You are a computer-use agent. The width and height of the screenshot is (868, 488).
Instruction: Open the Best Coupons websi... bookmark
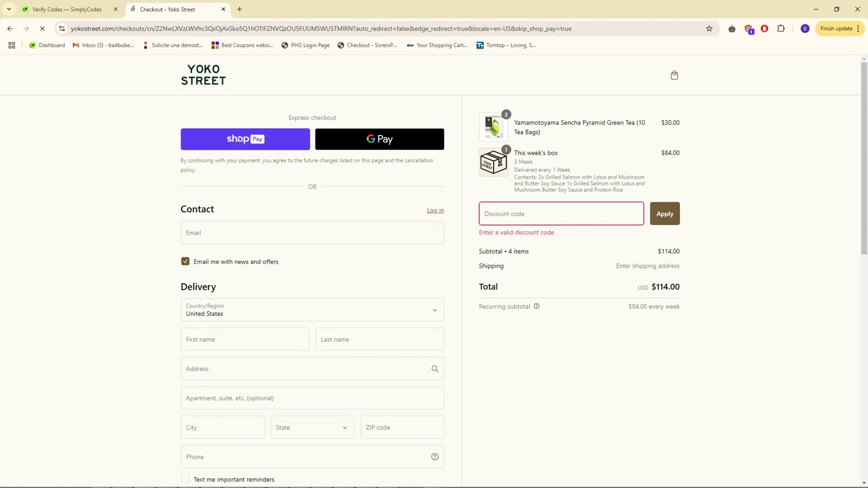point(242,45)
